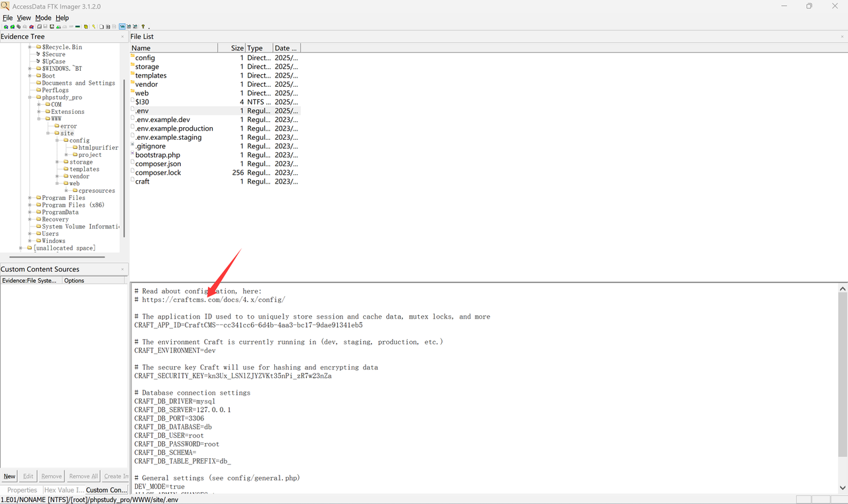Switch to the Properties tab

[x=22, y=490]
